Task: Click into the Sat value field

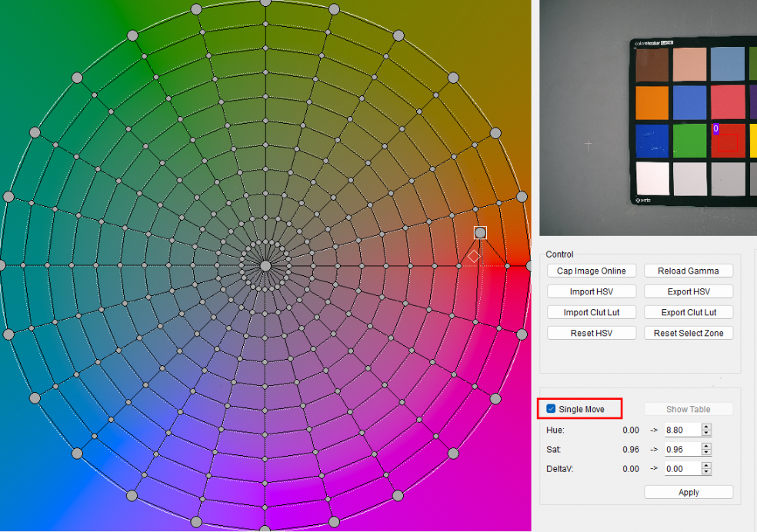Action: click(x=682, y=449)
